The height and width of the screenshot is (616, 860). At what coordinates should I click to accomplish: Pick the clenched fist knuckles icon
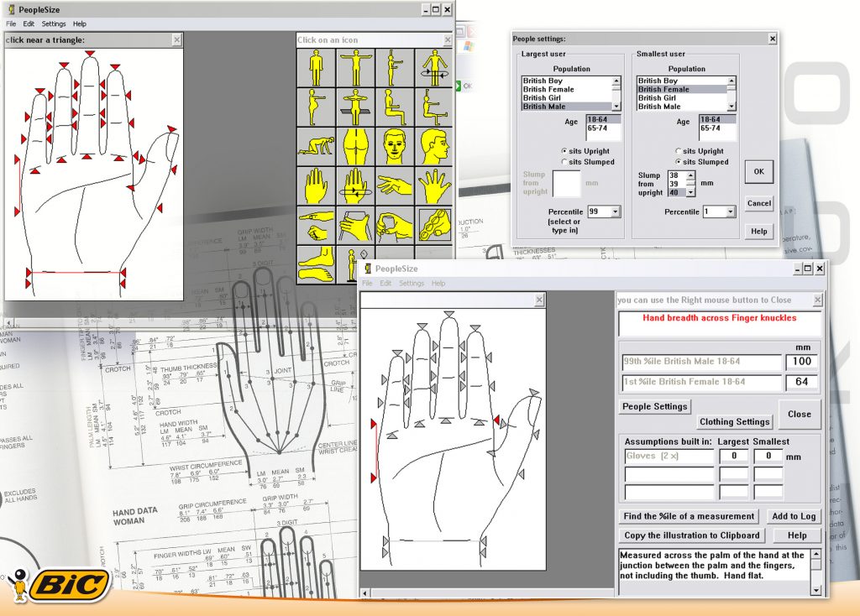(x=434, y=226)
